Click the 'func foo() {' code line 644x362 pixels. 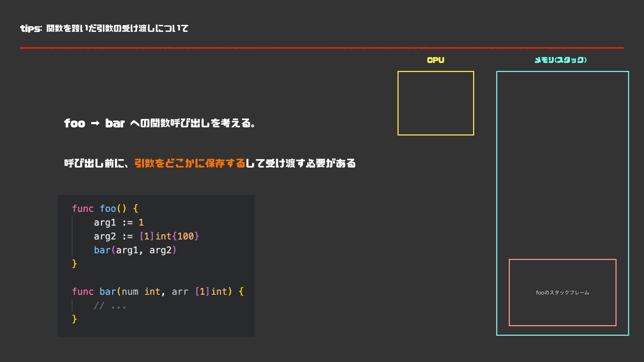[x=105, y=208]
